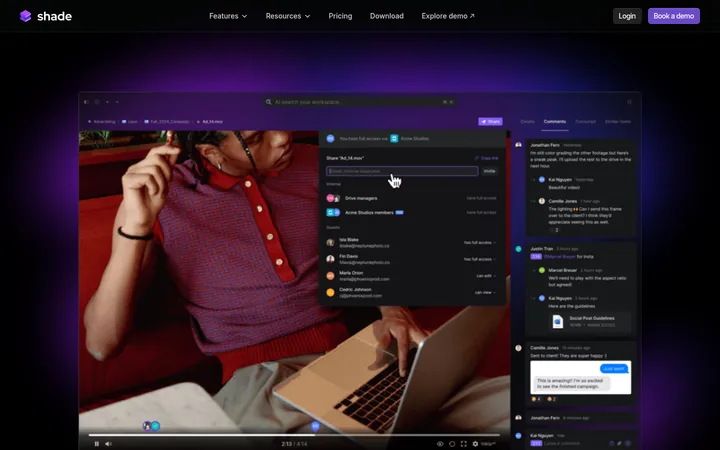The width and height of the screenshot is (720, 450).
Task: Open the Explore demo link
Action: (448, 16)
